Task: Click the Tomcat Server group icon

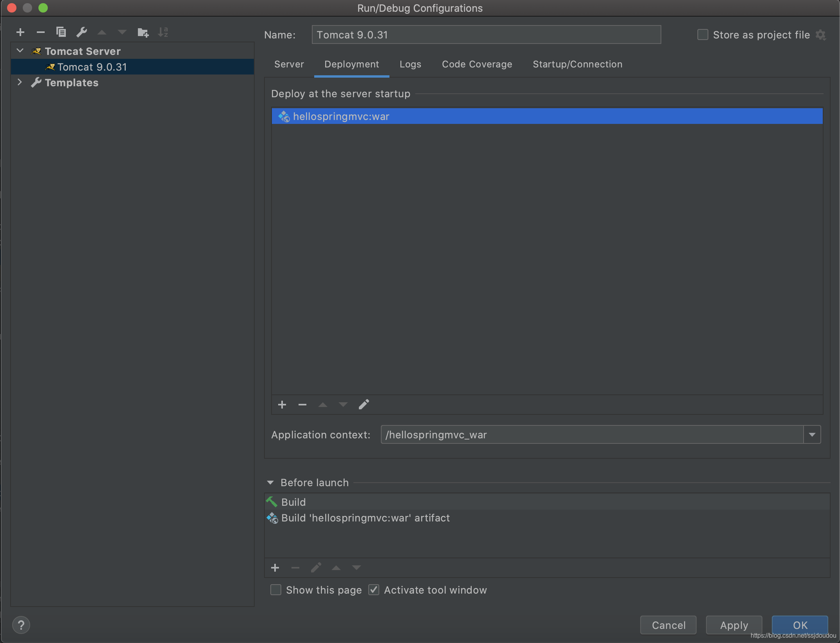Action: tap(36, 51)
